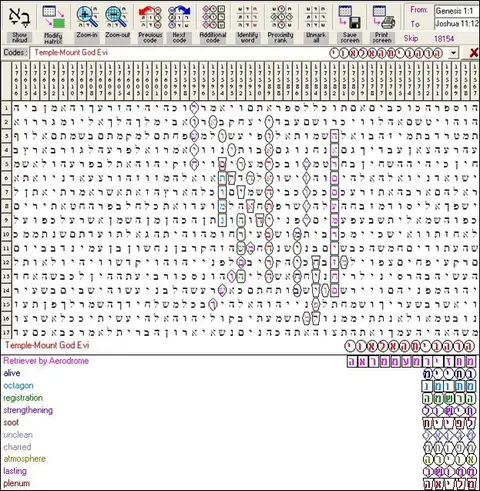This screenshot has width=480, height=491.
Task: Select the 'lasting' term in the list
Action: tap(15, 471)
